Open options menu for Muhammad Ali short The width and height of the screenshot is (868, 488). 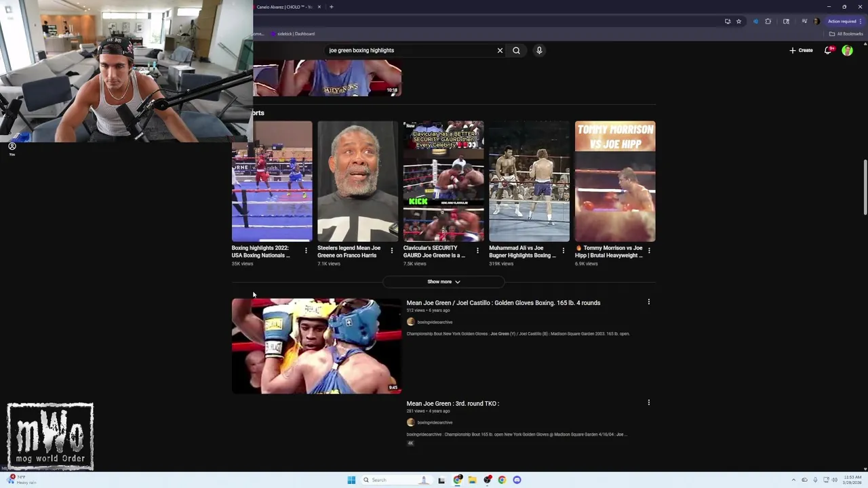tap(563, 251)
